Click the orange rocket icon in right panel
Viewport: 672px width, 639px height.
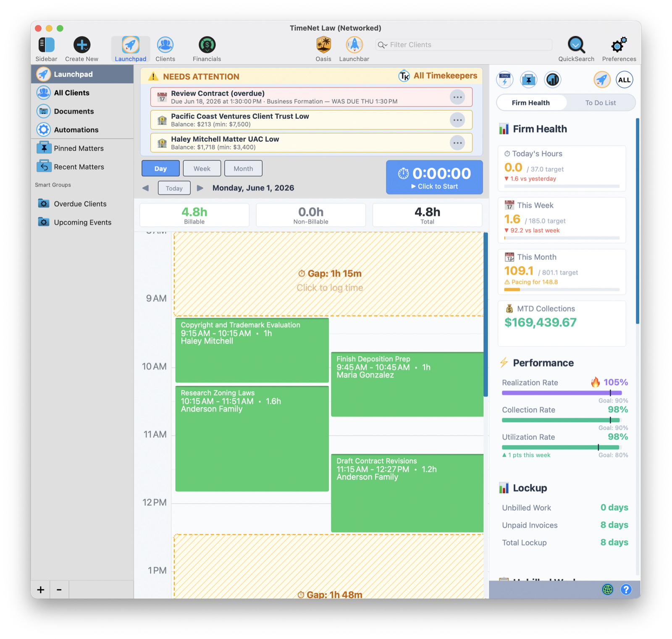pos(601,80)
